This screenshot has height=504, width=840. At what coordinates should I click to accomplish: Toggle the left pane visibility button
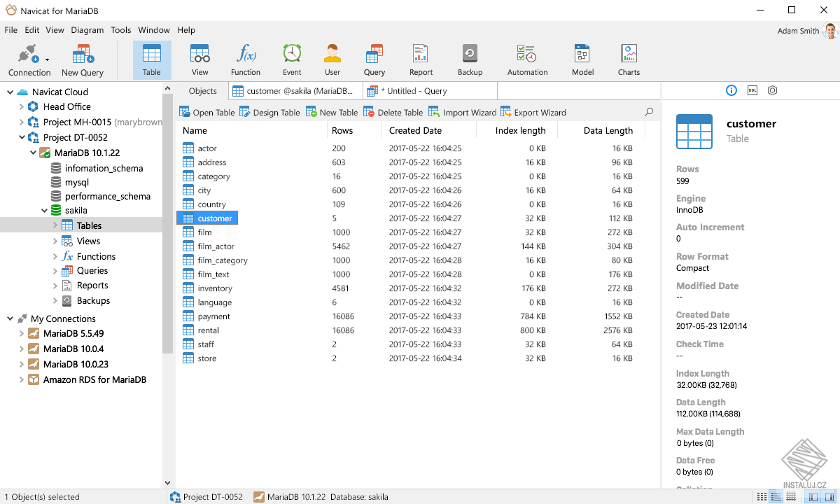pos(813,497)
